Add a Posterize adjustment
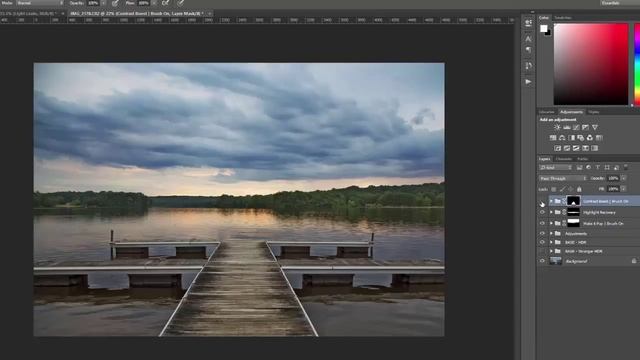The width and height of the screenshot is (640, 360). tap(567, 148)
